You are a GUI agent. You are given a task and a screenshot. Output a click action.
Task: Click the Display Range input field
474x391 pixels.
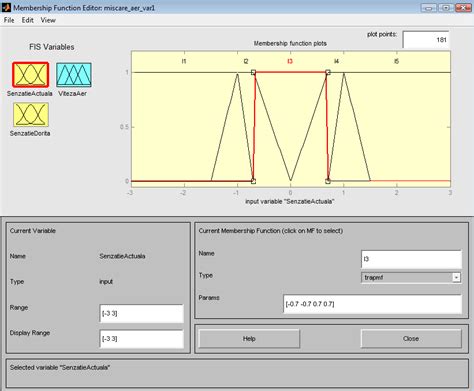[141, 339]
